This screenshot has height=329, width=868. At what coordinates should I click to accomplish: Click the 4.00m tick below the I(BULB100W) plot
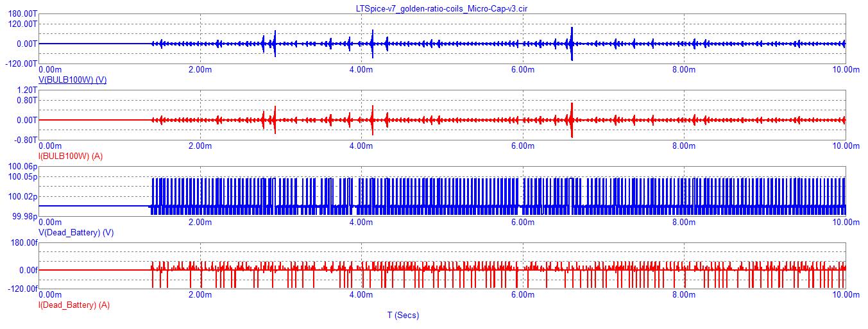click(361, 146)
